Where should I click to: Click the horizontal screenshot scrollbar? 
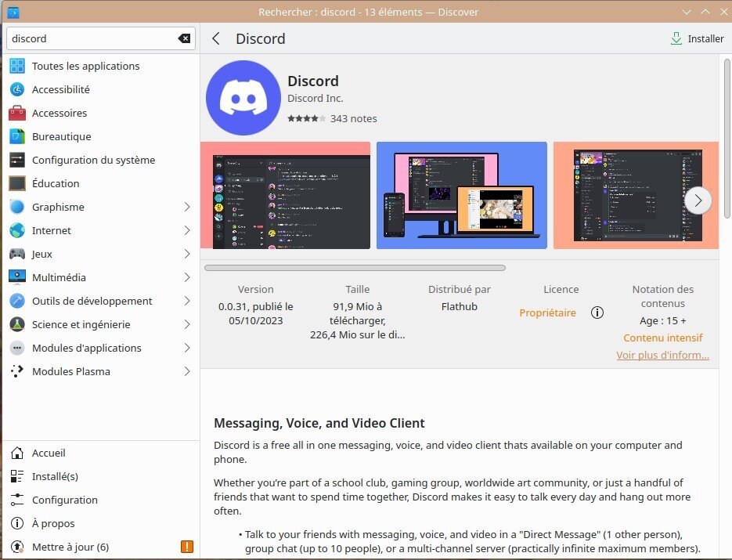(x=355, y=268)
